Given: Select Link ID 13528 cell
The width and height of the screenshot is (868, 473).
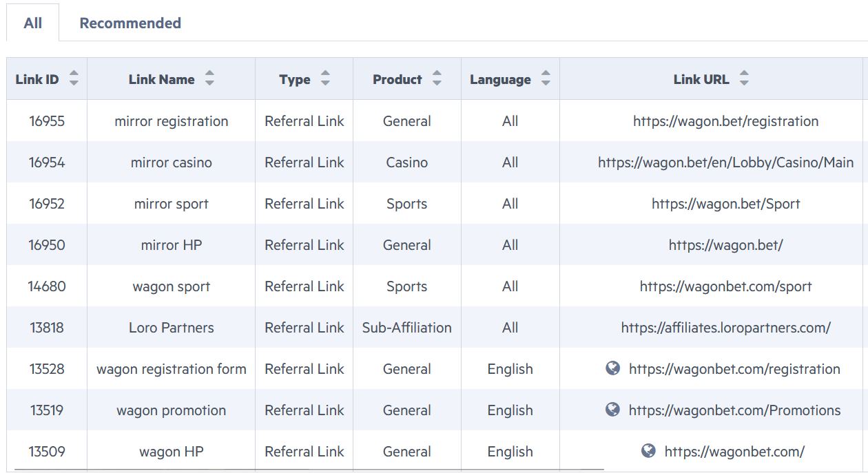Looking at the screenshot, I should point(47,369).
